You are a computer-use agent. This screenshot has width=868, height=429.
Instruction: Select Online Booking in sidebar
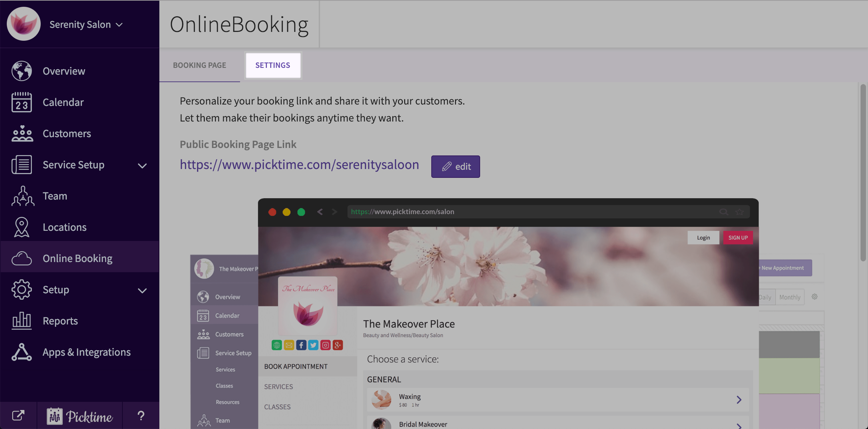77,258
